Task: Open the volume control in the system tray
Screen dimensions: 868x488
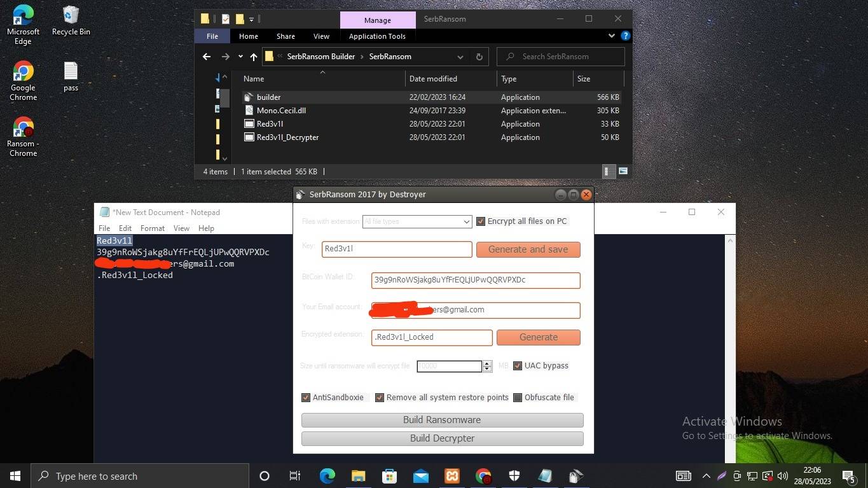Action: click(x=783, y=476)
